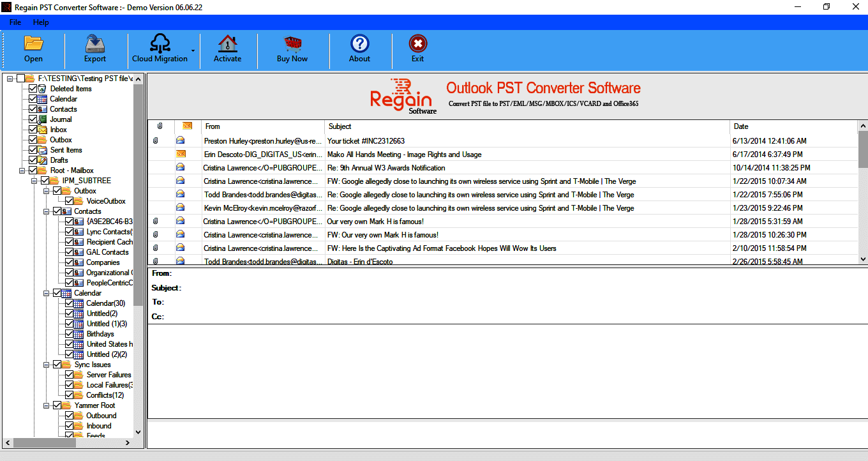Screen dimensions: 868x461
Task: Select the Lync Contacts folder
Action: [109, 232]
